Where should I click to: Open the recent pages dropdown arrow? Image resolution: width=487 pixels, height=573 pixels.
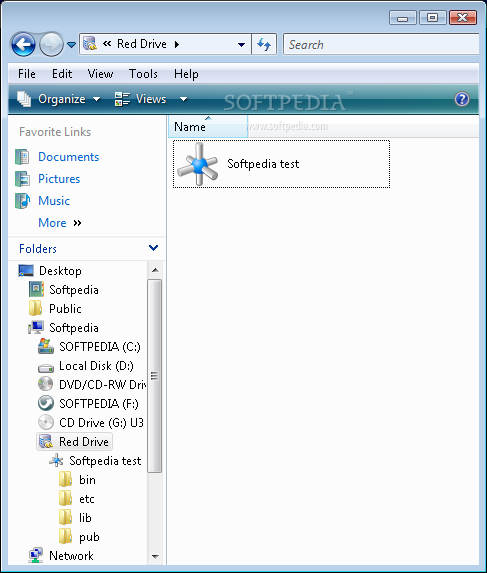pos(71,45)
